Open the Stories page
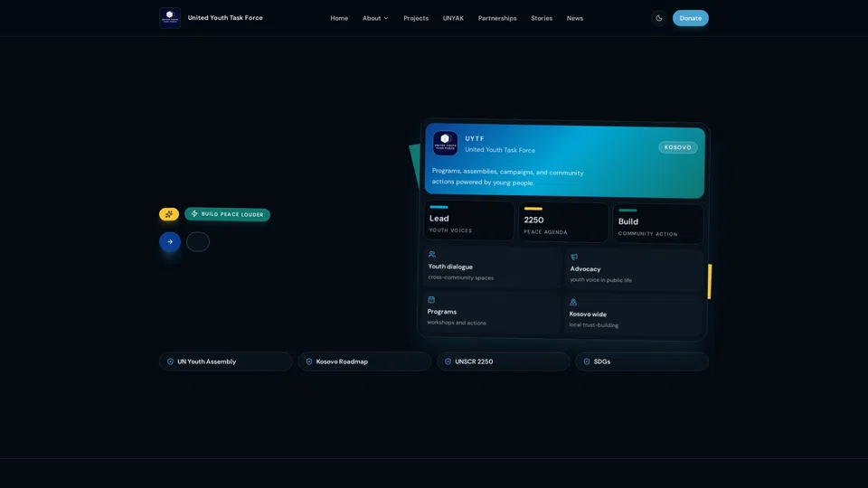The image size is (868, 488). [x=542, y=18]
